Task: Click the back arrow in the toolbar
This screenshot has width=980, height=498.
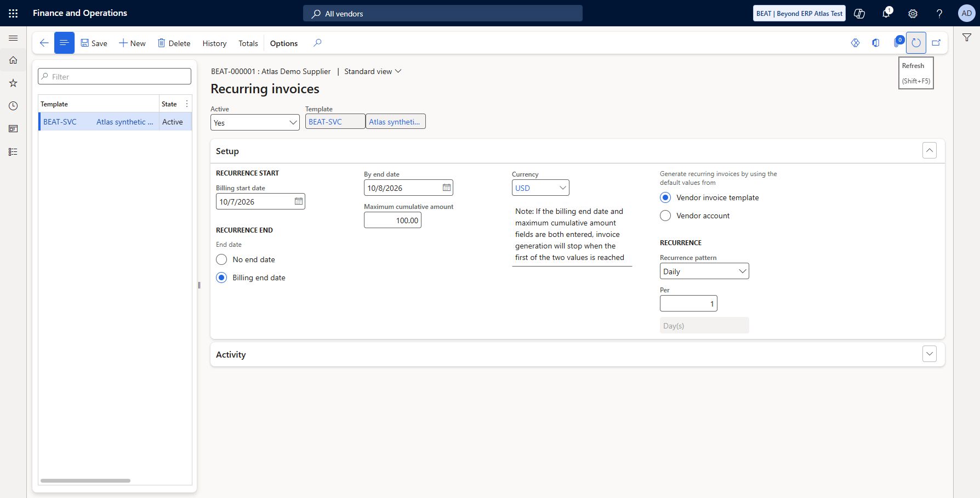Action: tap(44, 43)
